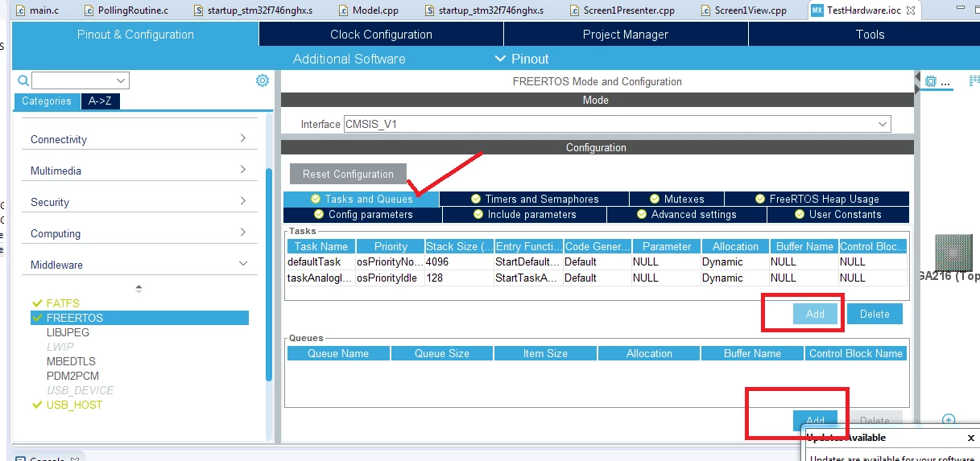
Task: Open Timers and Semaphores tab
Action: tap(534, 199)
